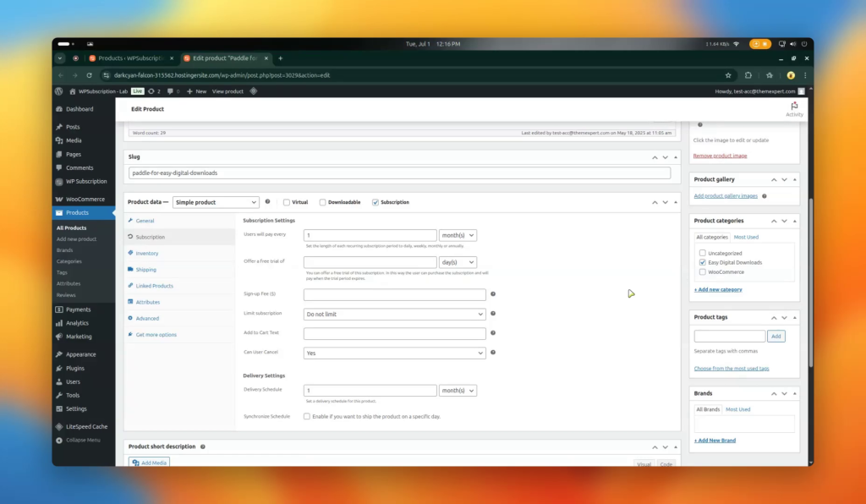Open the Can User Cancel dropdown
Screen dimensions: 866x504
point(394,353)
